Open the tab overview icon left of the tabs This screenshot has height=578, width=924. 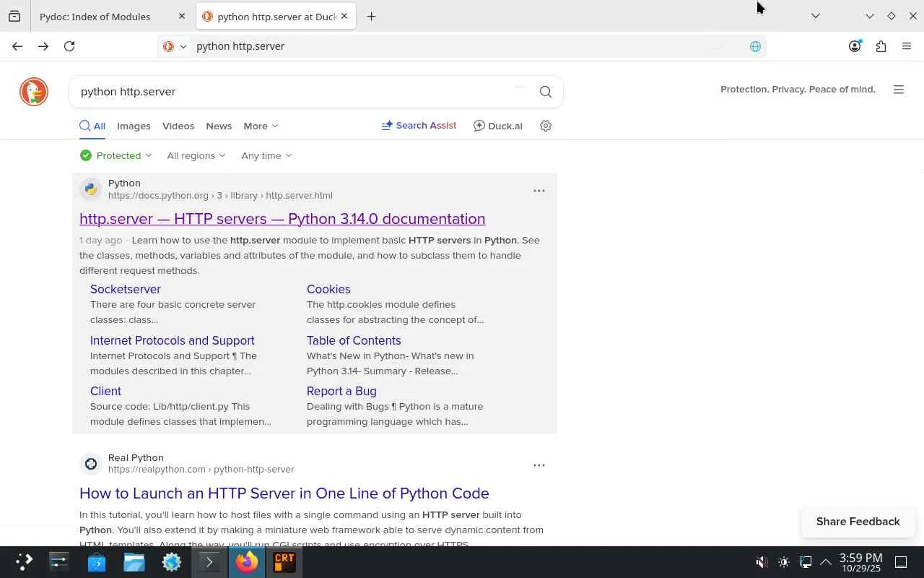[x=14, y=16]
